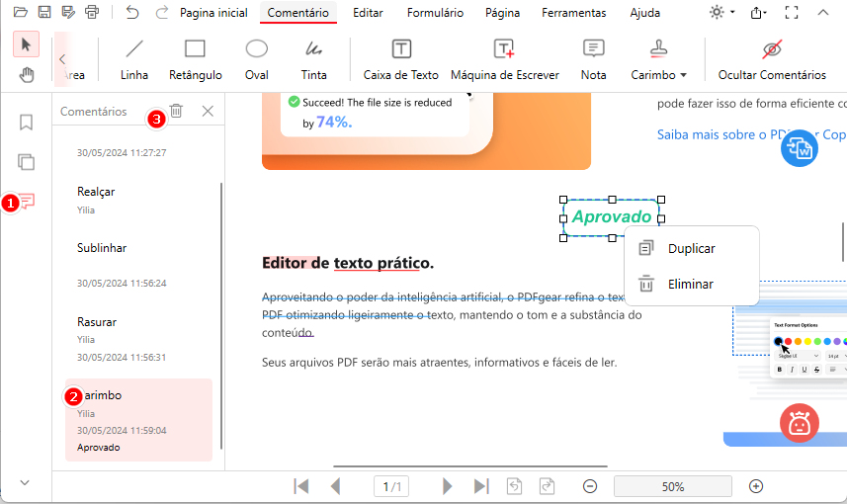Choose the Retângulo shape tool

[195, 60]
